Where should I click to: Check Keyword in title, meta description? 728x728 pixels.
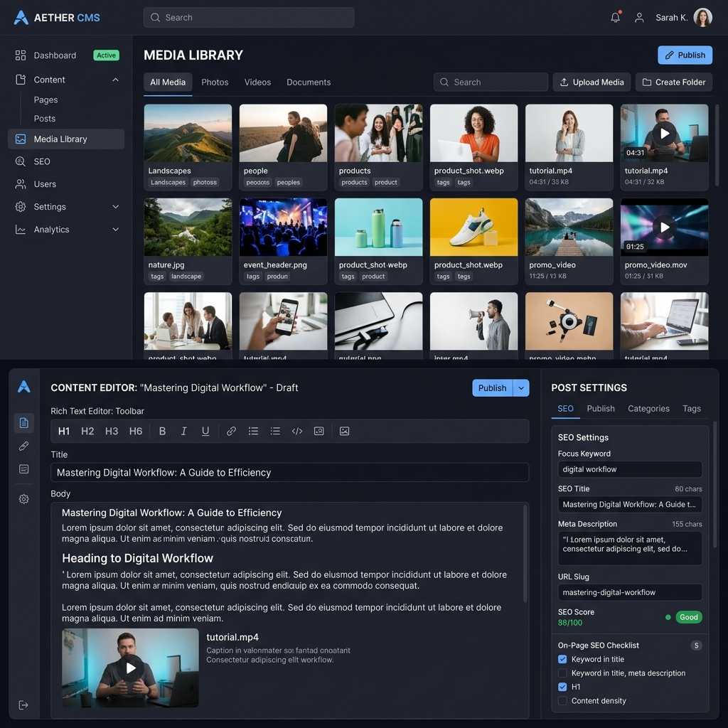coord(562,673)
